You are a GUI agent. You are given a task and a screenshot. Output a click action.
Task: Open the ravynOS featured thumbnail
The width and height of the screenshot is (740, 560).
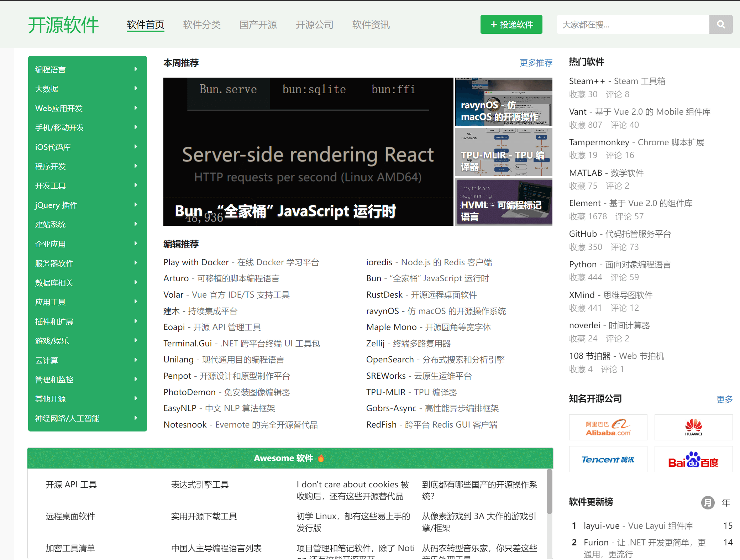tap(504, 102)
